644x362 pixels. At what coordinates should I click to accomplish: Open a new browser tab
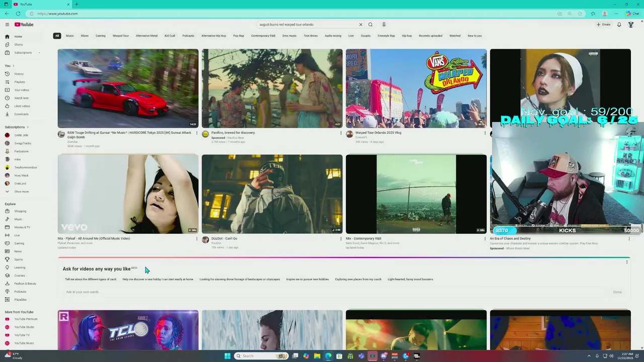(76, 4)
